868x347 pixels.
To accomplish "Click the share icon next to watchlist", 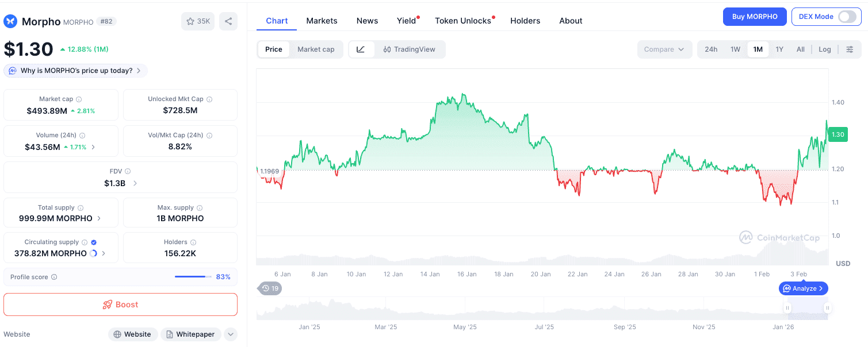I will click(x=228, y=21).
